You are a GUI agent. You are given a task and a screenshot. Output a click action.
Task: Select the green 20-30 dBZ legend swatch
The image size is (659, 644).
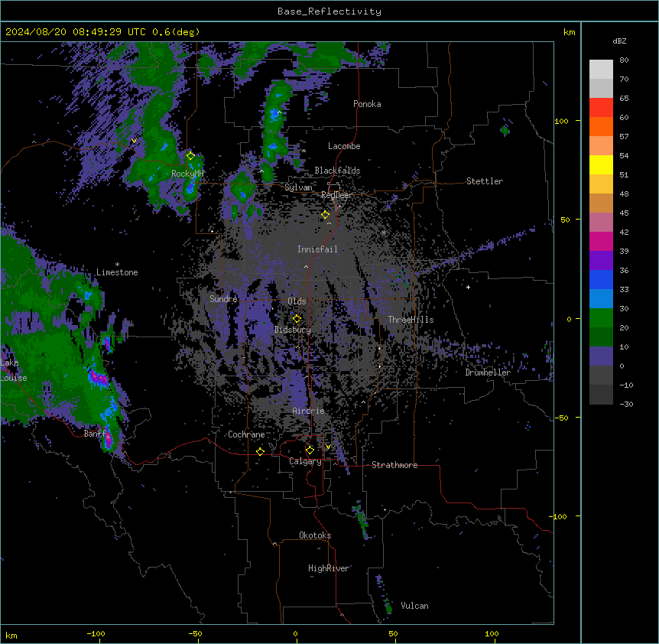[601, 318]
